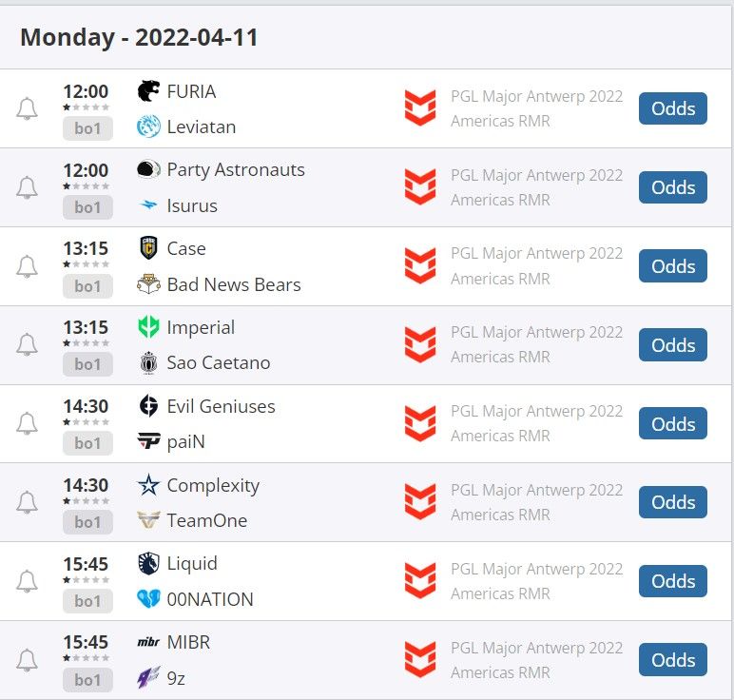This screenshot has width=734, height=700.
Task: Click the Monday - 2022-04-11 date header
Action: pyautogui.click(x=139, y=37)
